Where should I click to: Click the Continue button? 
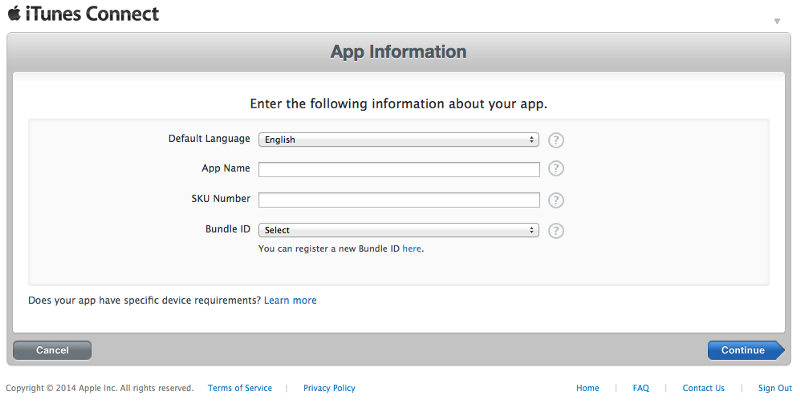coord(746,350)
